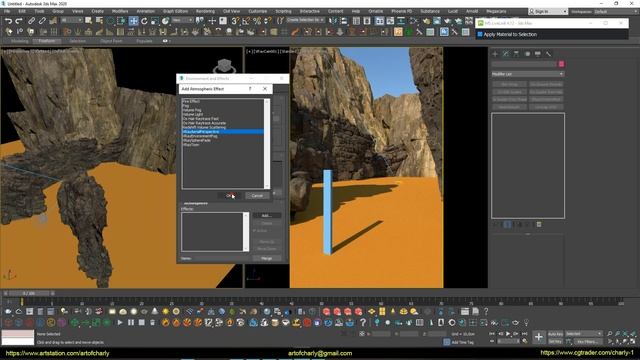Choose the Select Object tool
640x360 pixels.
(x=88, y=20)
